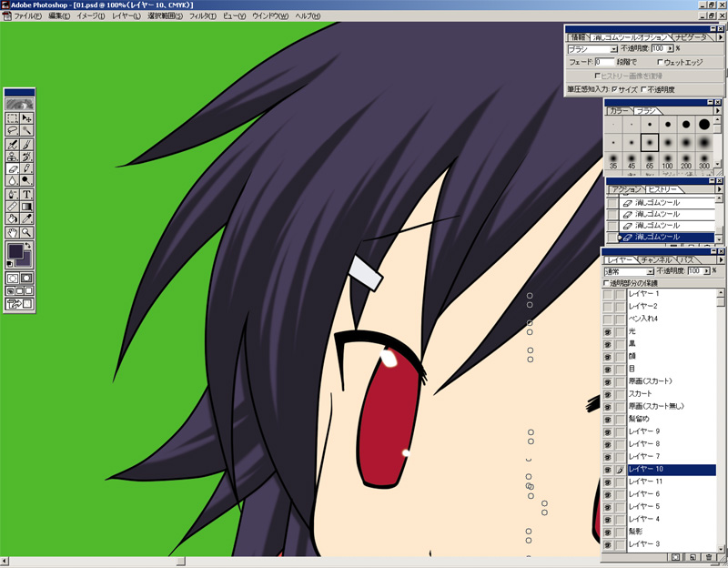
Task: Select the History Brush tool
Action: (x=26, y=157)
